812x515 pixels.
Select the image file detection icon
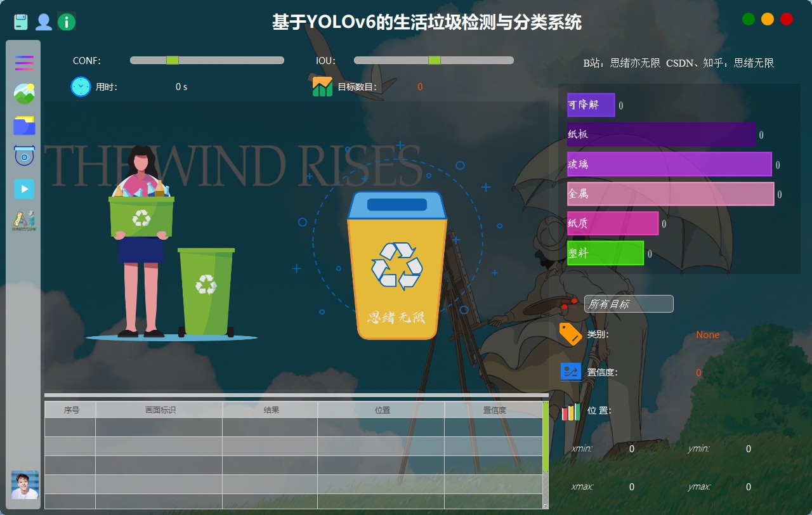tap(24, 94)
